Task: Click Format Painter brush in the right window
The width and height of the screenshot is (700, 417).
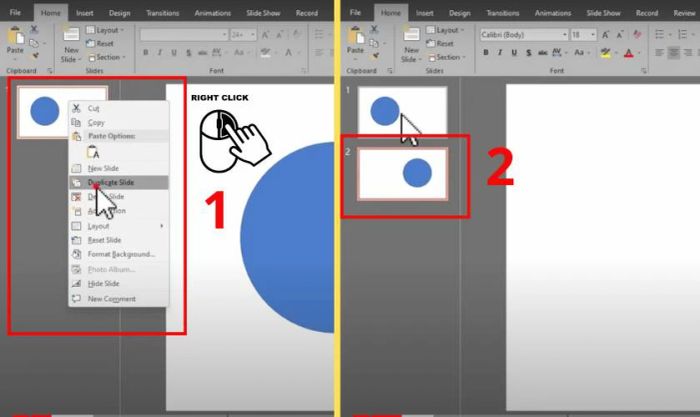Action: pyautogui.click(x=375, y=55)
